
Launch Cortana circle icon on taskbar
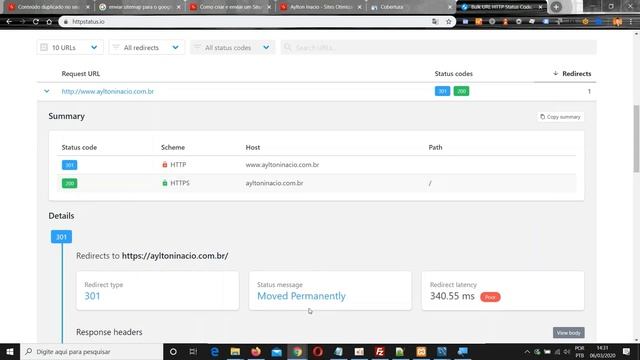pos(173,351)
